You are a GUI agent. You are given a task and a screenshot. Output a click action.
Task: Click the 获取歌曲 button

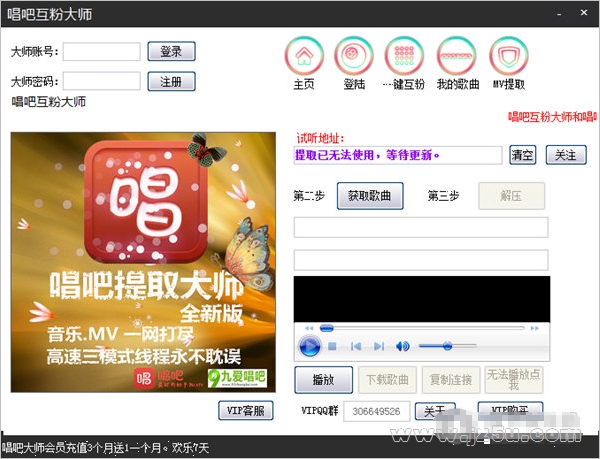(370, 196)
